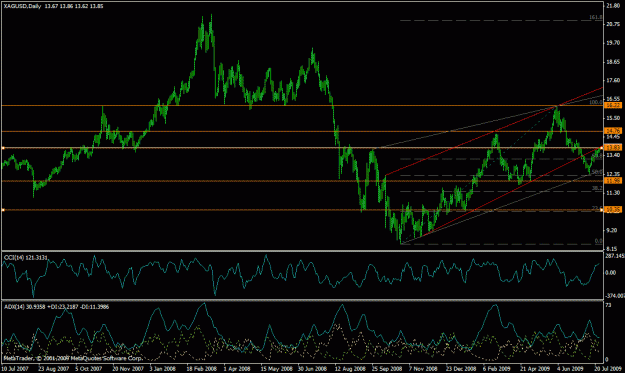Viewport: 625px width, 373px height.
Task: Click the 20 Jul 2009 date label
Action: (608, 369)
